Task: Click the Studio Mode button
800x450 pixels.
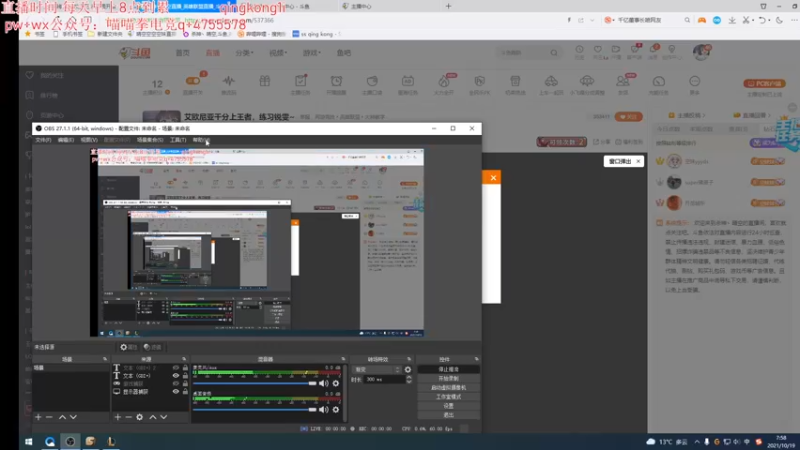Action: coord(448,397)
